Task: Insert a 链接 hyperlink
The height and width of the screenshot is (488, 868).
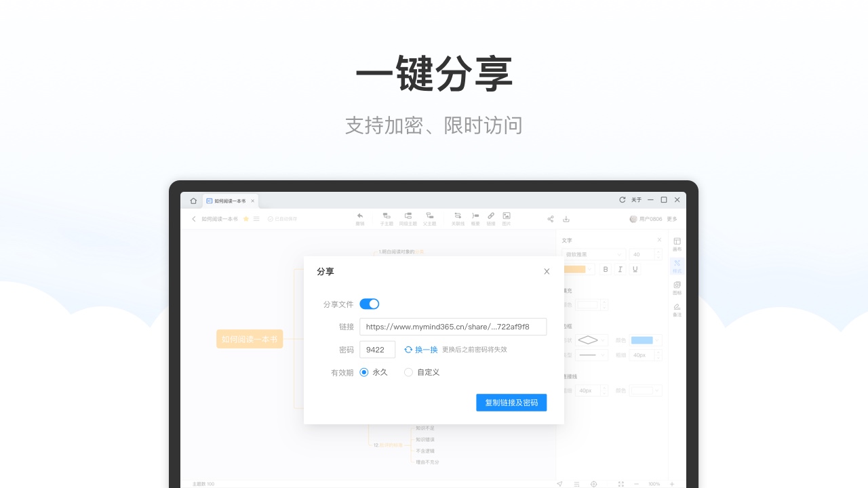Action: [491, 219]
